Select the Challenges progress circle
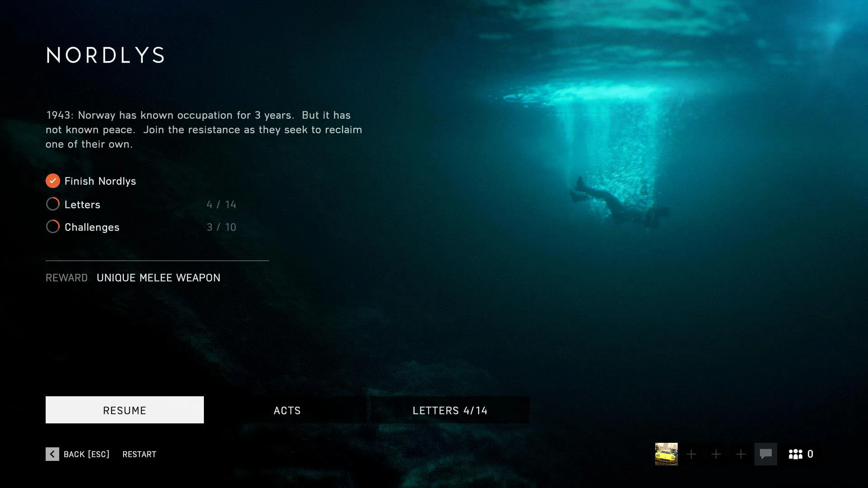 coord(53,227)
